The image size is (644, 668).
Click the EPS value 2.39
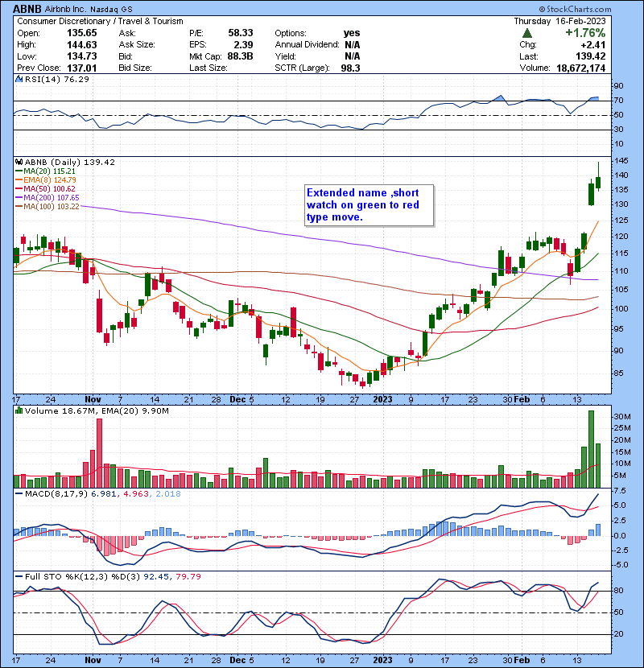(243, 45)
